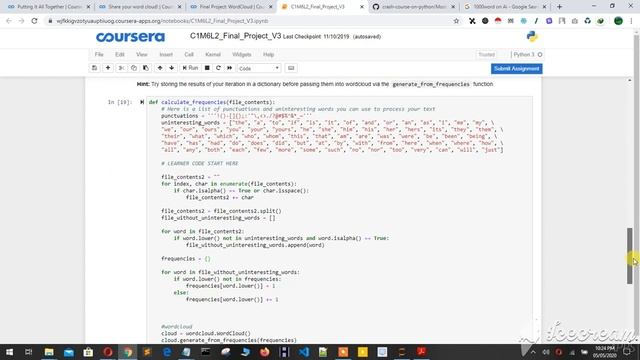Viewport: 640px width, 360px height.
Task: Rename notebook via C1M6L2_Final_Project_V3 title
Action: click(x=236, y=36)
